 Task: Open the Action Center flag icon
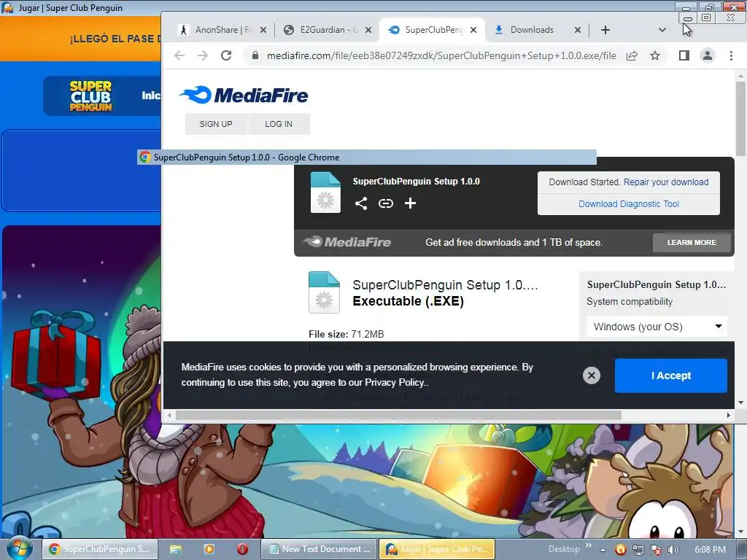click(x=656, y=550)
